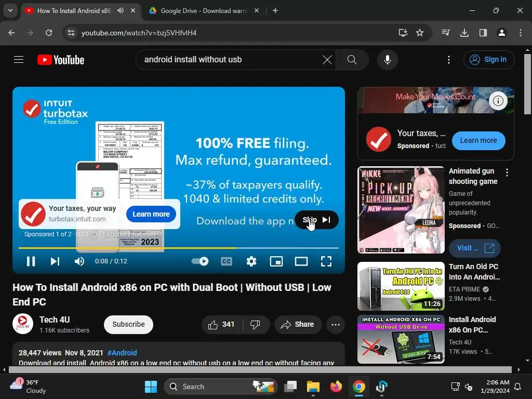Open Install Android x86 Without USB Drive thumbnail
Screen dimensions: 532x399
(x=401, y=339)
